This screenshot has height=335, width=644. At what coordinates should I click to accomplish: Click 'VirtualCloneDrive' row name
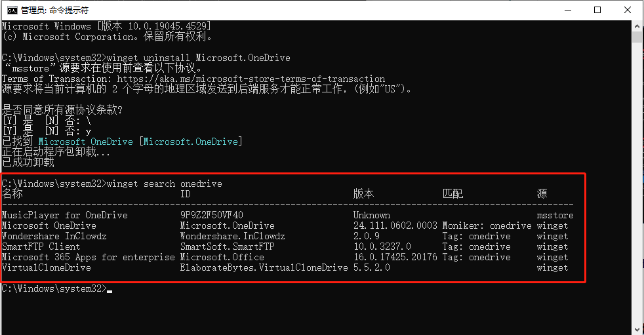(x=47, y=267)
